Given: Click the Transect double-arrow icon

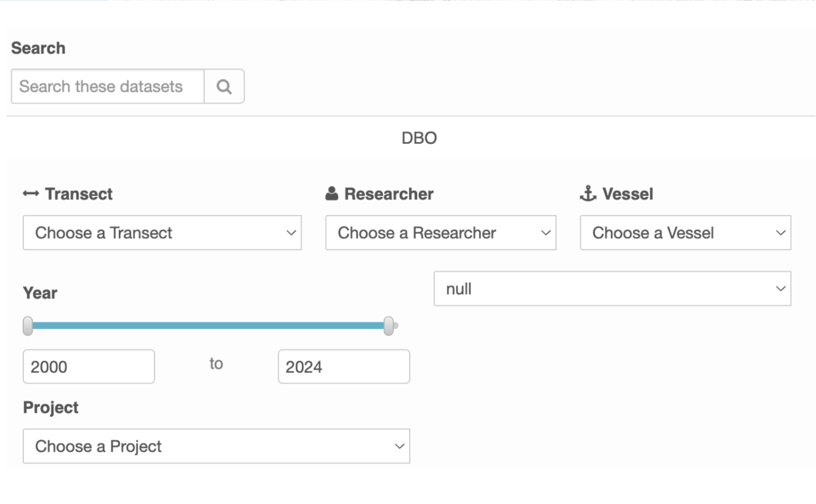Looking at the screenshot, I should point(31,194).
